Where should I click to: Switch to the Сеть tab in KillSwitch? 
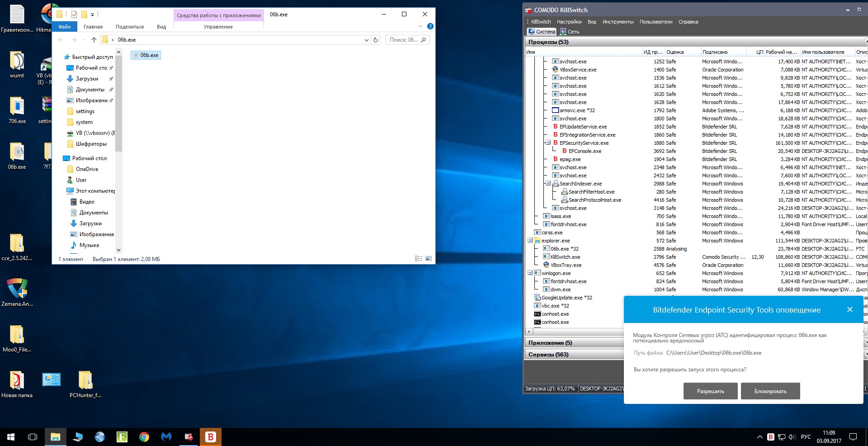(570, 32)
